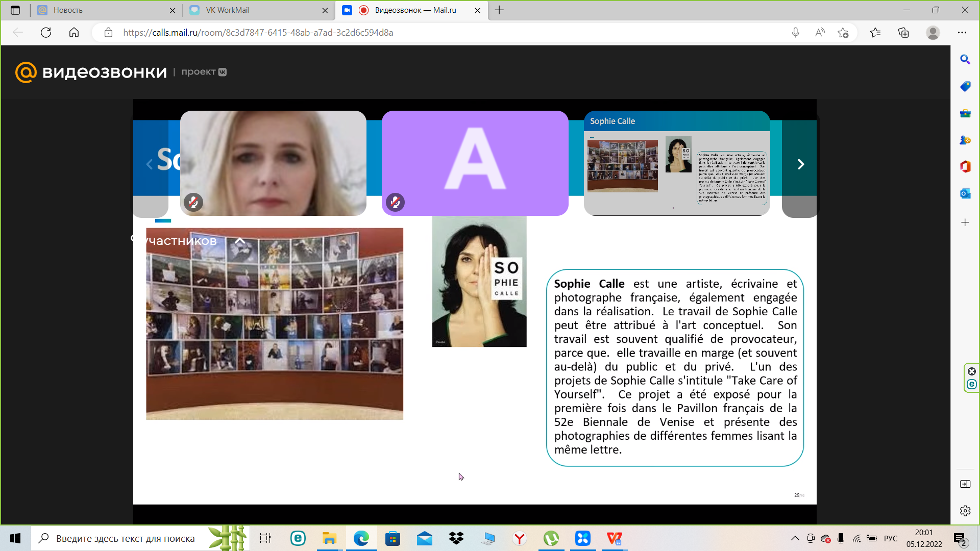Viewport: 980px width, 551px height.
Task: Open the sidebar Microsoft 365 icon
Action: coord(965,166)
